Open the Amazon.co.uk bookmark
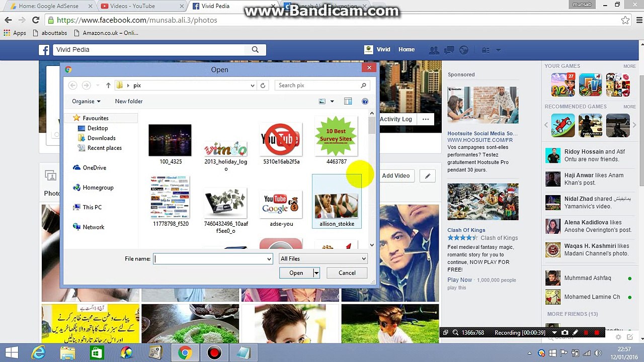The width and height of the screenshot is (644, 362). (106, 33)
